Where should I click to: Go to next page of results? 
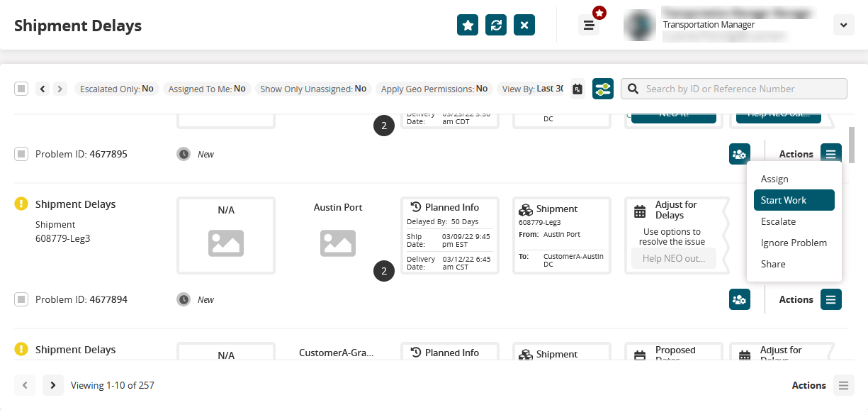pos(53,385)
